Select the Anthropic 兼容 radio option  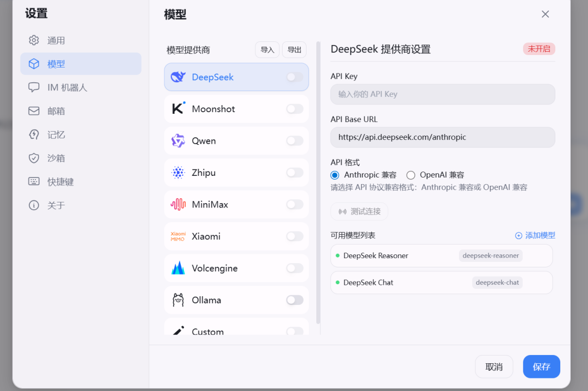(335, 175)
